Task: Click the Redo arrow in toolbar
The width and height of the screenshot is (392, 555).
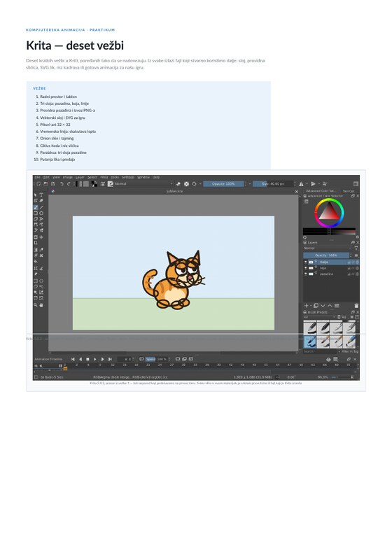Action: [69, 183]
